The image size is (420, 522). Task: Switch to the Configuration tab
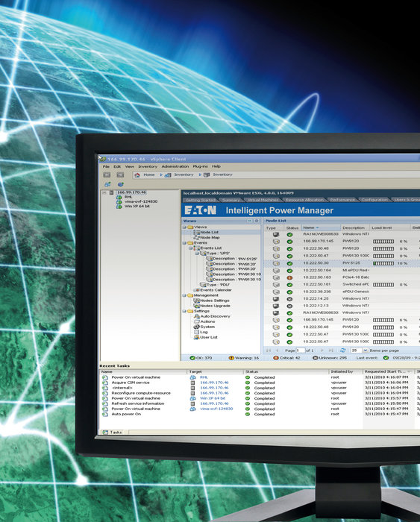point(374,200)
